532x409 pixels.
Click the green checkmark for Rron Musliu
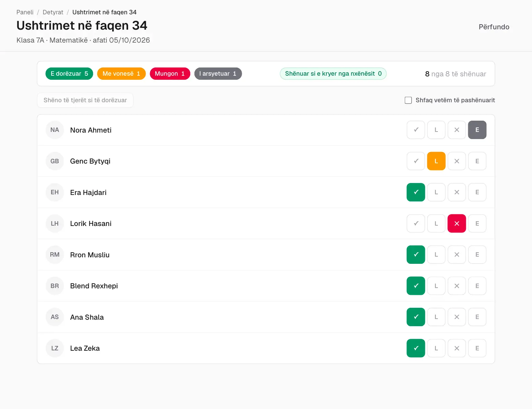tap(416, 255)
